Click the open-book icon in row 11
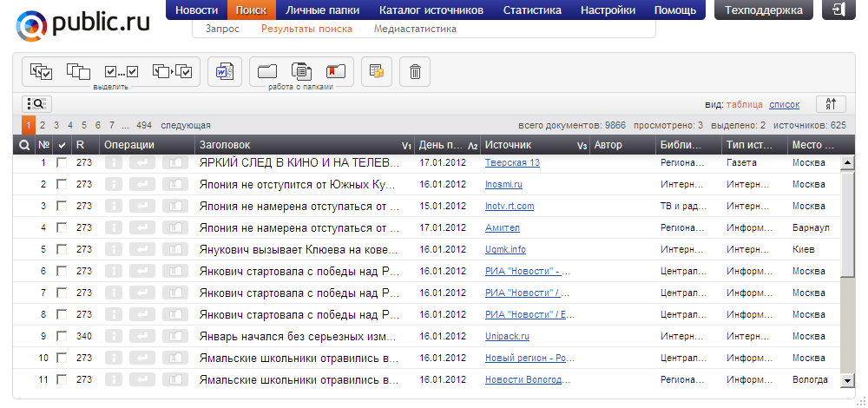 [x=175, y=379]
